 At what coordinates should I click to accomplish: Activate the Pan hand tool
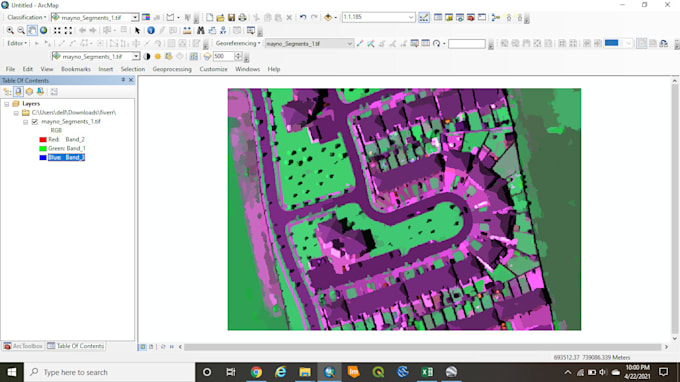(x=32, y=30)
